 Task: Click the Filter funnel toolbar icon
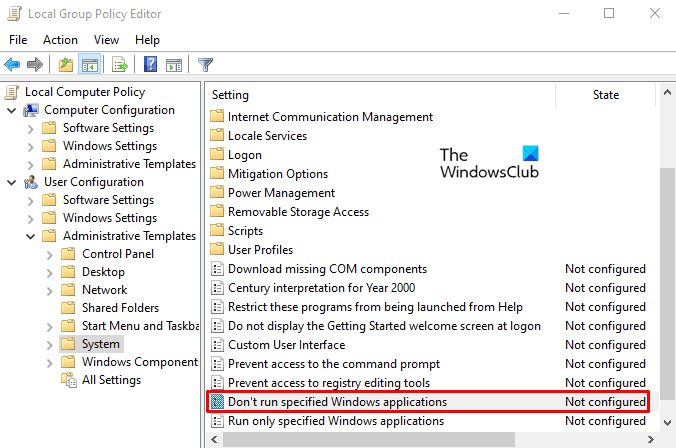[x=205, y=65]
